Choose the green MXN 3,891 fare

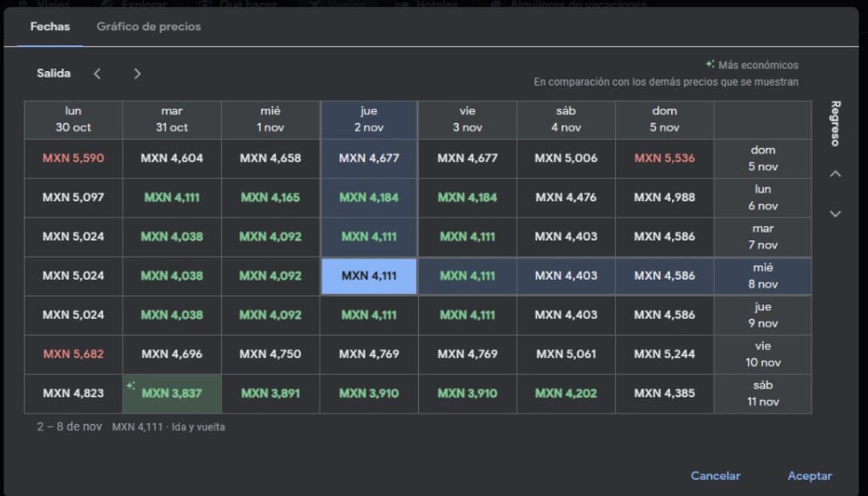coord(270,394)
